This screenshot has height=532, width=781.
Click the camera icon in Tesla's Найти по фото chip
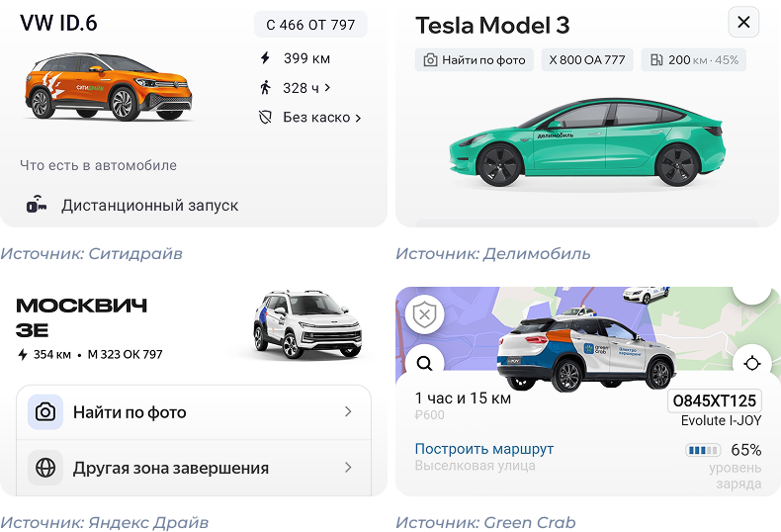[x=430, y=60]
